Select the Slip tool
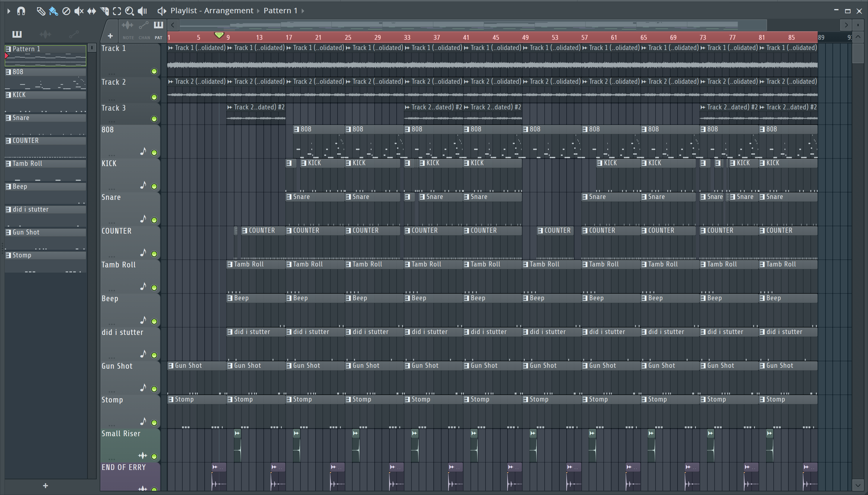The image size is (868, 495). [x=92, y=11]
